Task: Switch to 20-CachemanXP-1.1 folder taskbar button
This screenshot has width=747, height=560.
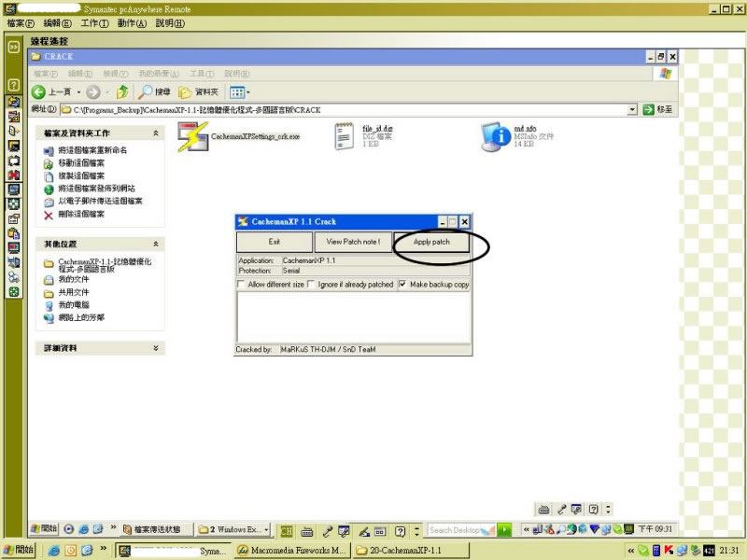Action: point(411,551)
